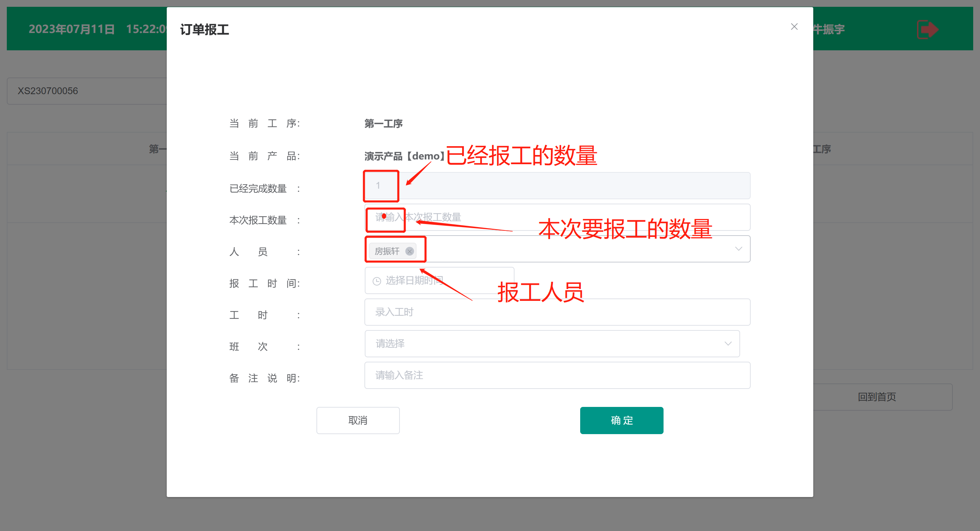Click the 房振轩 personnel tag
Image resolution: width=980 pixels, height=531 pixels.
(387, 251)
